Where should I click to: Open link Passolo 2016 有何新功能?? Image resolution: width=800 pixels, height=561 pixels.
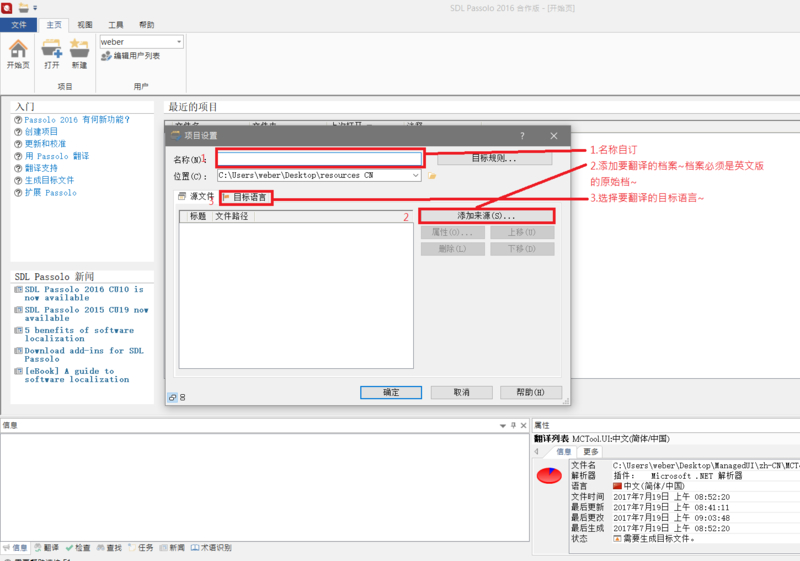click(x=77, y=119)
